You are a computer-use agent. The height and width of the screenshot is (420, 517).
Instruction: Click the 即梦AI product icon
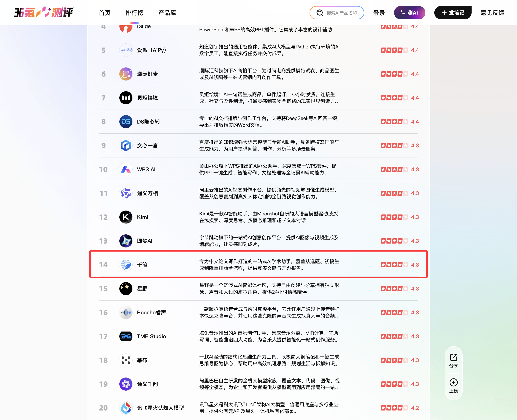pyautogui.click(x=126, y=241)
